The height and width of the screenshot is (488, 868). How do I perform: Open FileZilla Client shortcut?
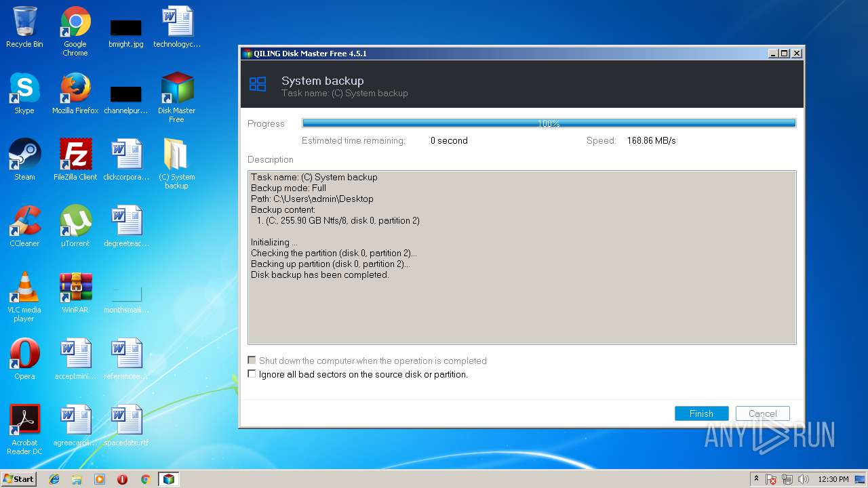pos(75,160)
